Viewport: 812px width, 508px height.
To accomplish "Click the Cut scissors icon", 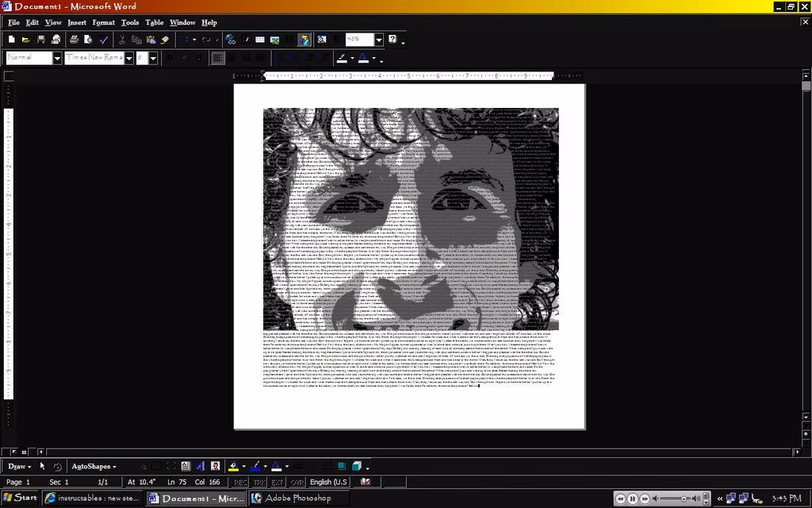I will [x=122, y=40].
